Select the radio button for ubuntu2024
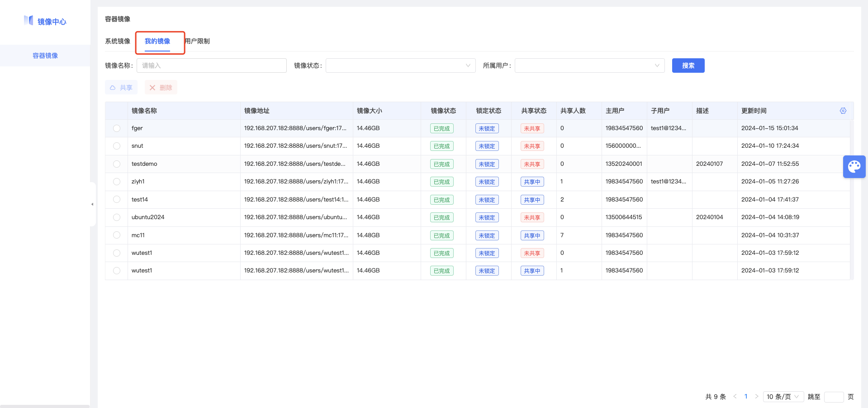868x408 pixels. click(x=117, y=217)
